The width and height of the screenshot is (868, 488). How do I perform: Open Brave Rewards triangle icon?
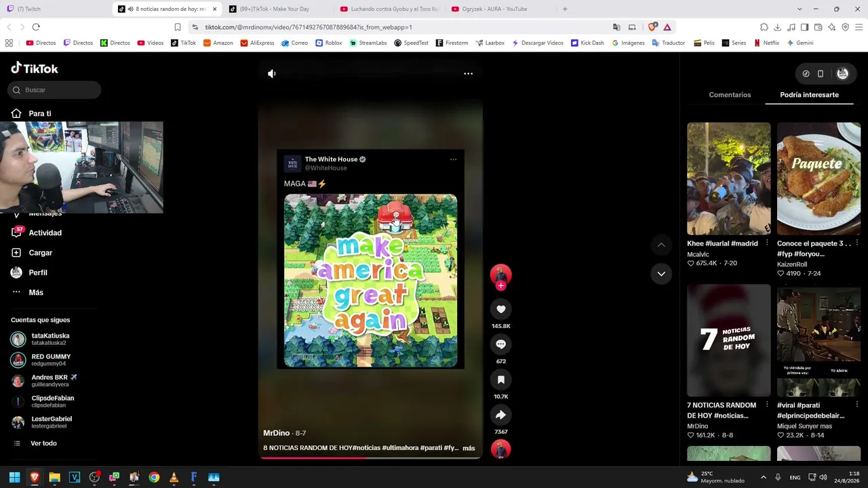(667, 27)
